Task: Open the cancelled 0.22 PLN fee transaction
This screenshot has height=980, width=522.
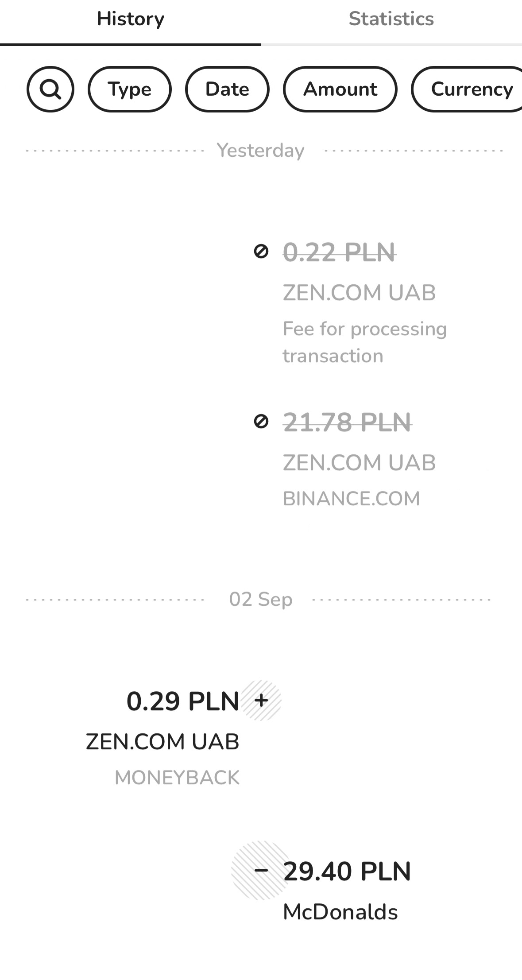Action: point(339,252)
